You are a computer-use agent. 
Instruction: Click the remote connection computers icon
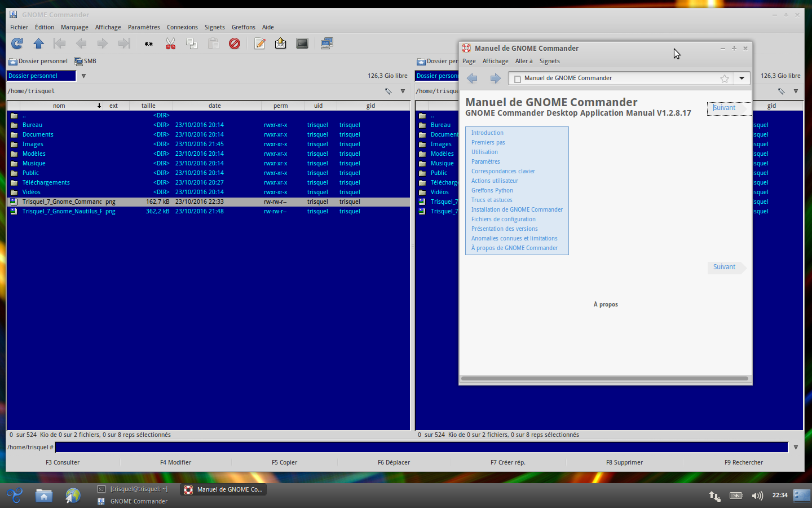tap(327, 43)
